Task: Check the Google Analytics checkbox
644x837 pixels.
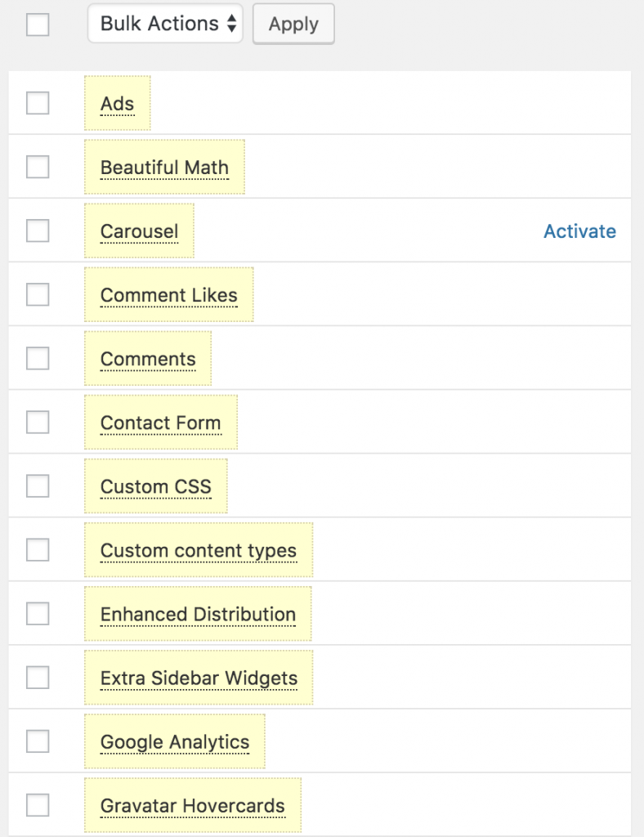Action: [38, 741]
